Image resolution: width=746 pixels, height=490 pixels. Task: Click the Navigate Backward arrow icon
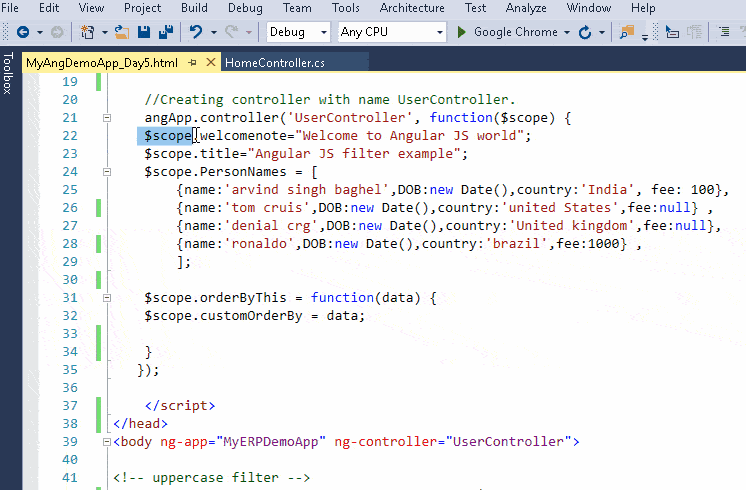pyautogui.click(x=23, y=32)
